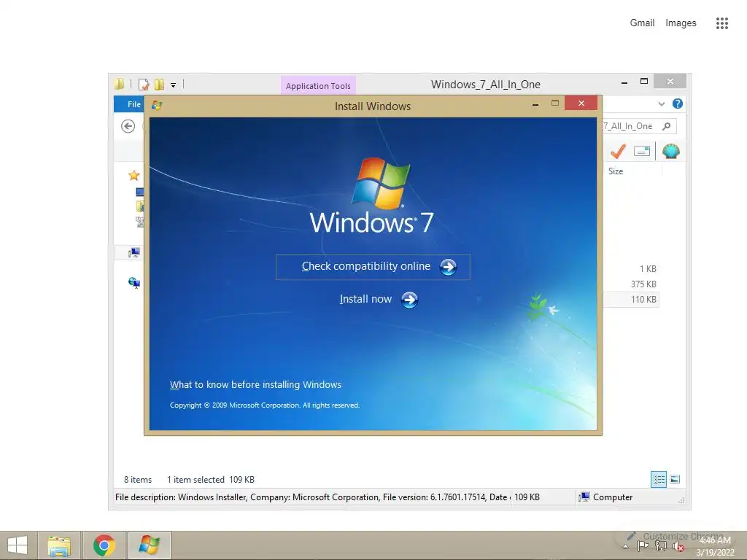Click the arrow icon beside Install now
This screenshot has width=747, height=560.
pyautogui.click(x=409, y=300)
